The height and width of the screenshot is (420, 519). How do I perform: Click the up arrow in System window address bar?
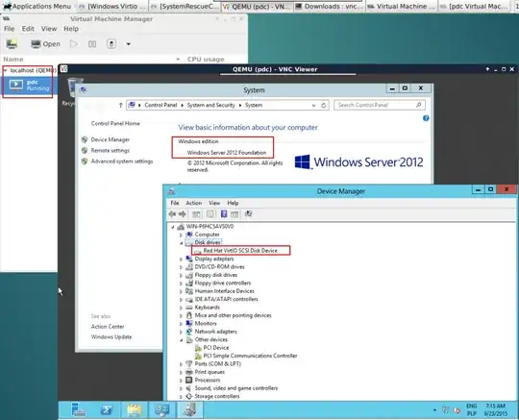[x=121, y=106]
